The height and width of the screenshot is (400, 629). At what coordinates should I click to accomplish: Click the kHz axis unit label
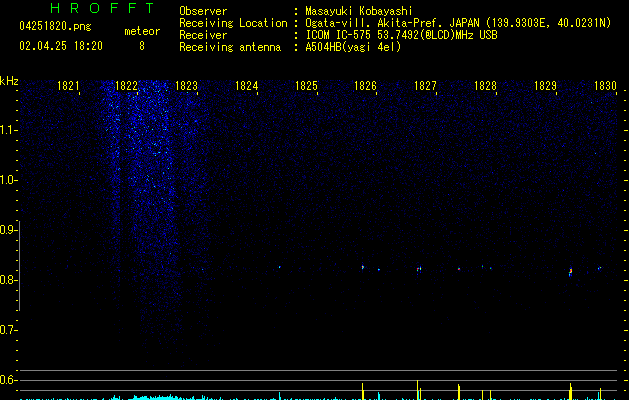point(9,81)
